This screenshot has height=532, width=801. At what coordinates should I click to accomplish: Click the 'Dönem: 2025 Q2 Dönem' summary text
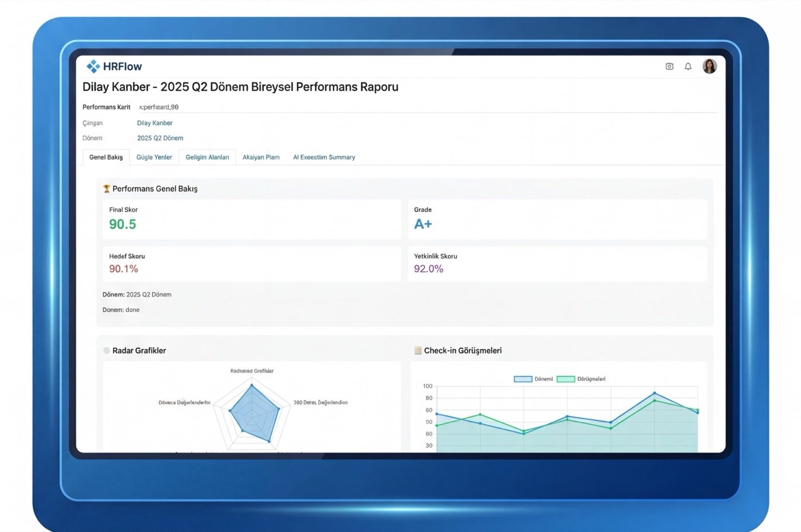tap(137, 295)
